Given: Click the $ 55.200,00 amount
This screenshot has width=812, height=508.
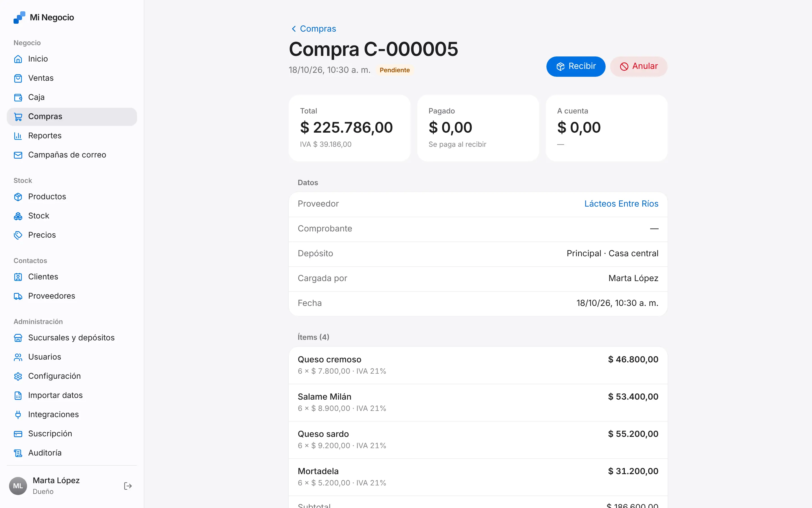Looking at the screenshot, I should coord(633,434).
